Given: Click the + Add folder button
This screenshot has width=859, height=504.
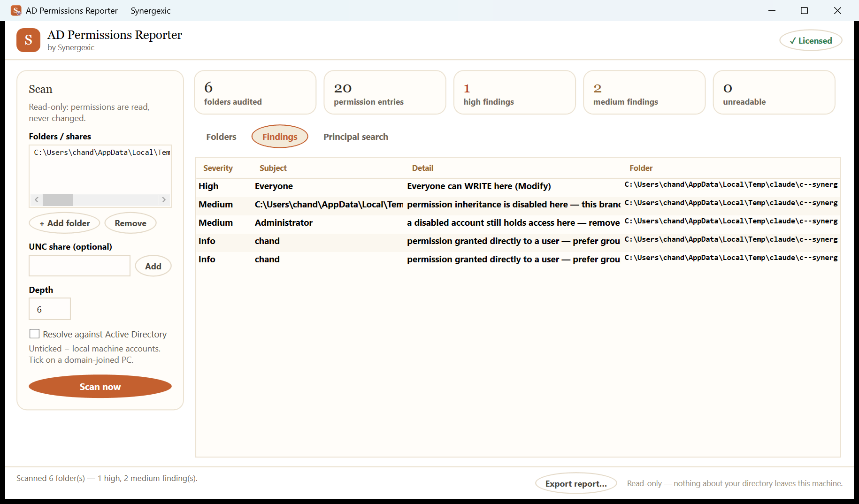Looking at the screenshot, I should [65, 223].
